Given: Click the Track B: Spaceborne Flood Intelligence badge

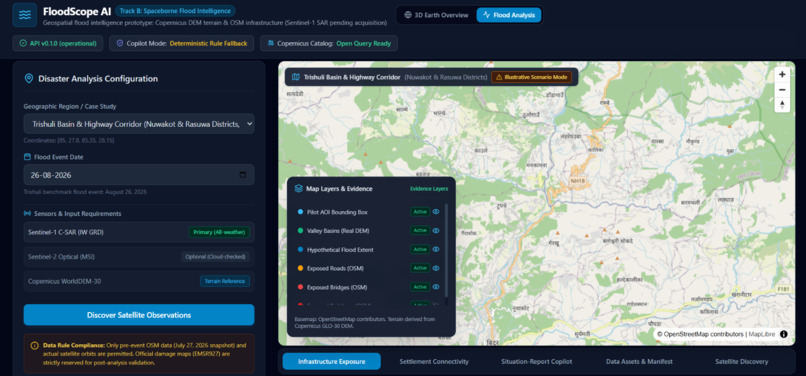Looking at the screenshot, I should (175, 10).
